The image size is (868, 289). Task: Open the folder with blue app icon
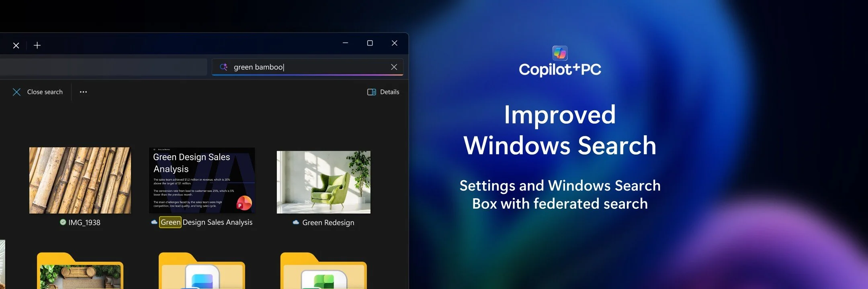(202, 271)
